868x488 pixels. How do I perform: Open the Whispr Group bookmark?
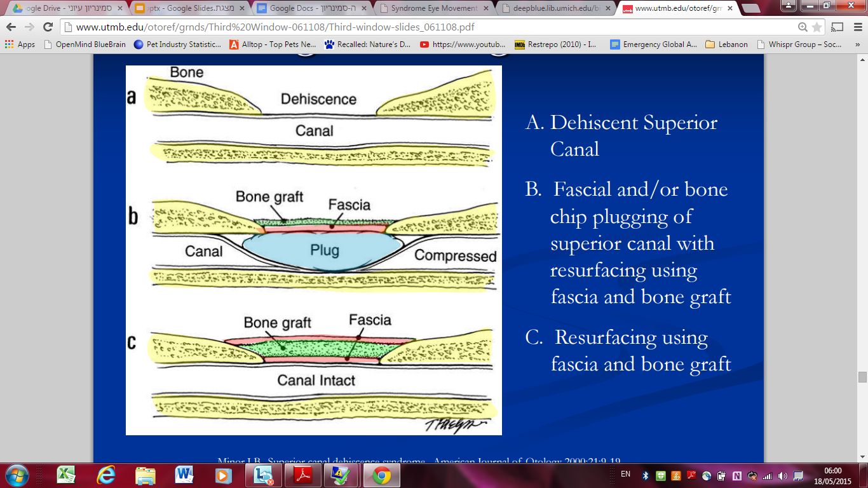point(799,44)
